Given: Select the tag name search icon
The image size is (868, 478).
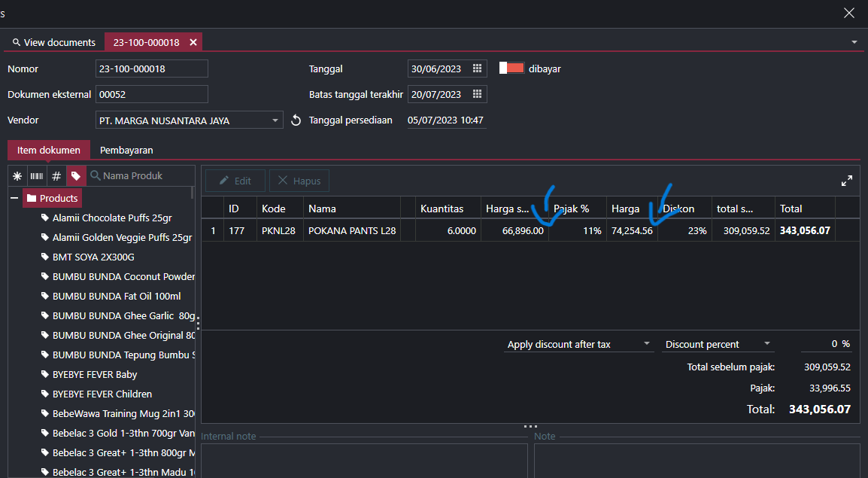Looking at the screenshot, I should point(76,175).
